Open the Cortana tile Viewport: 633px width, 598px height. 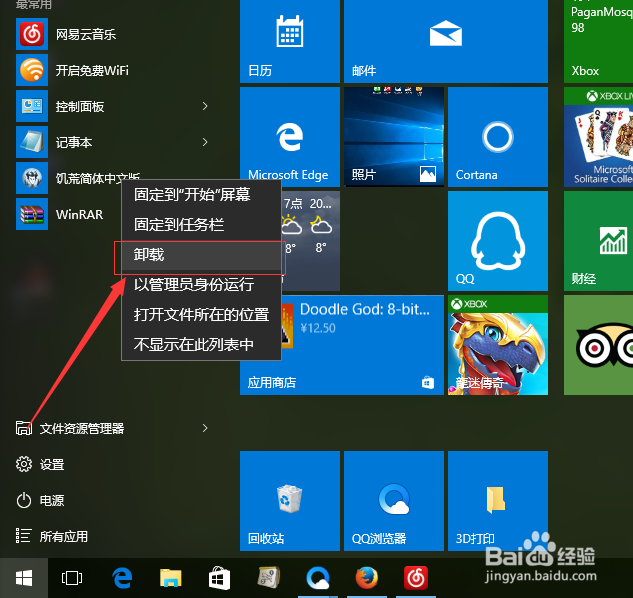[498, 137]
